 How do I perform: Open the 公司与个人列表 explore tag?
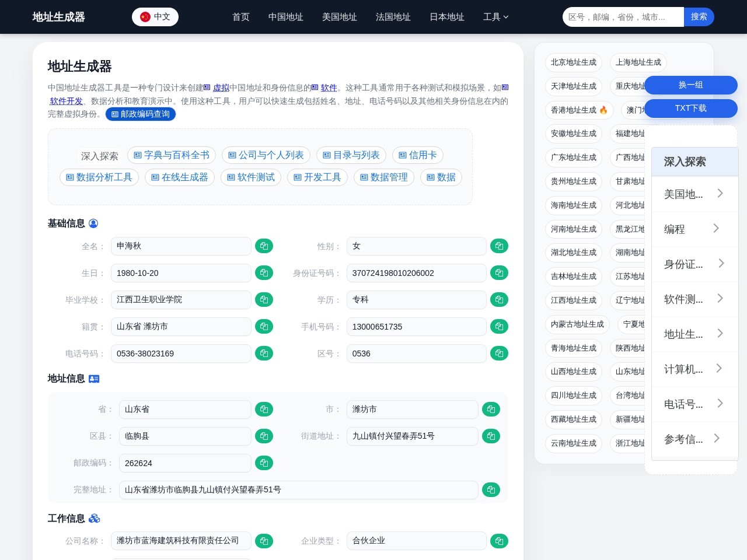pyautogui.click(x=266, y=155)
